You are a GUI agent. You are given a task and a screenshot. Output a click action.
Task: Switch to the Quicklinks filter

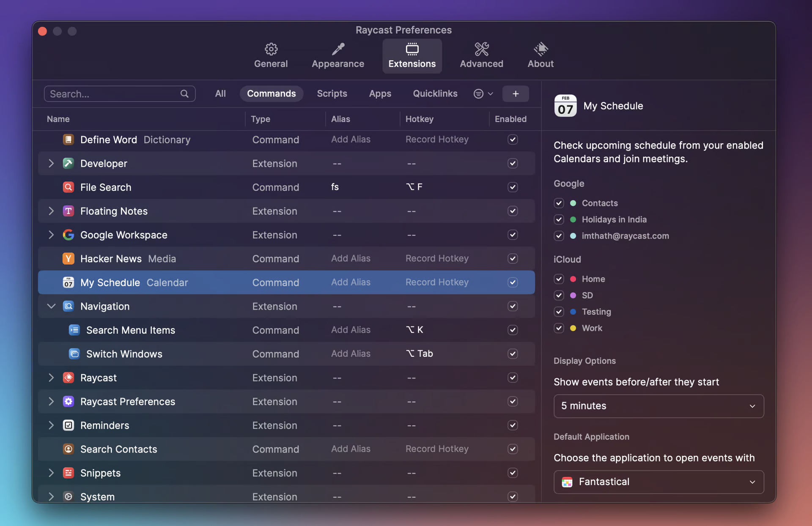point(435,93)
